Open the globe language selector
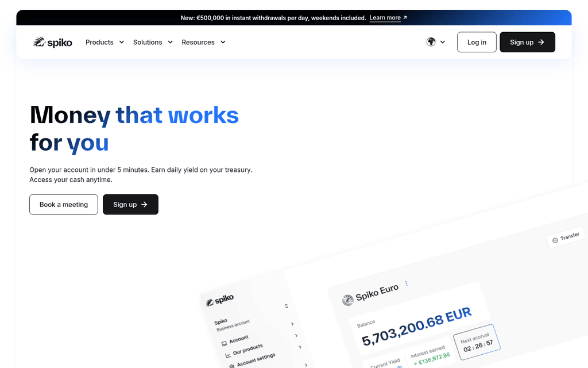This screenshot has width=588, height=368. [x=436, y=42]
